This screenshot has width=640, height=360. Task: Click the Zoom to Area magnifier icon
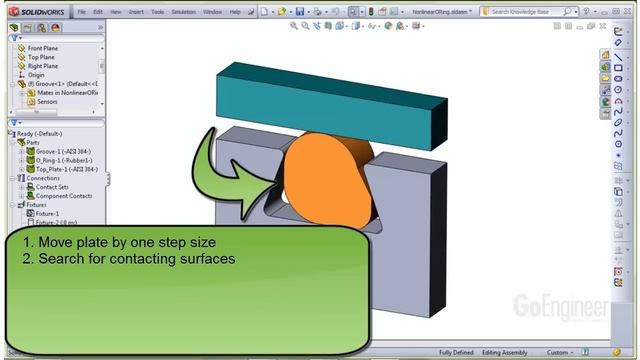[305, 26]
